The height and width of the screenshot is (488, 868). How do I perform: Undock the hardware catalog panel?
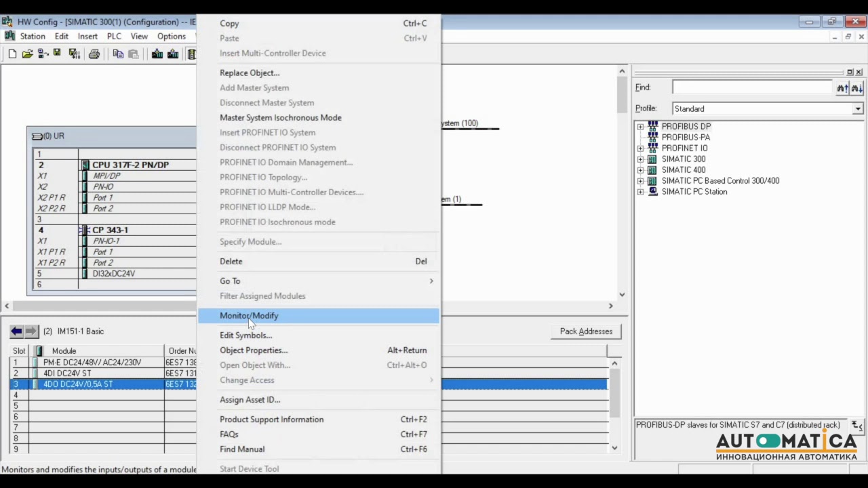pyautogui.click(x=850, y=72)
